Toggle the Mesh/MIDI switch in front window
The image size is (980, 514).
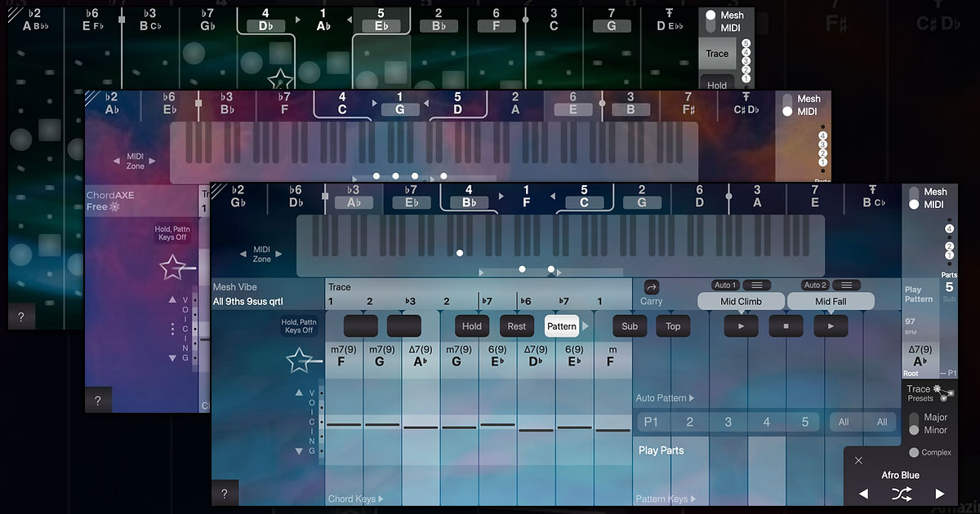[914, 198]
